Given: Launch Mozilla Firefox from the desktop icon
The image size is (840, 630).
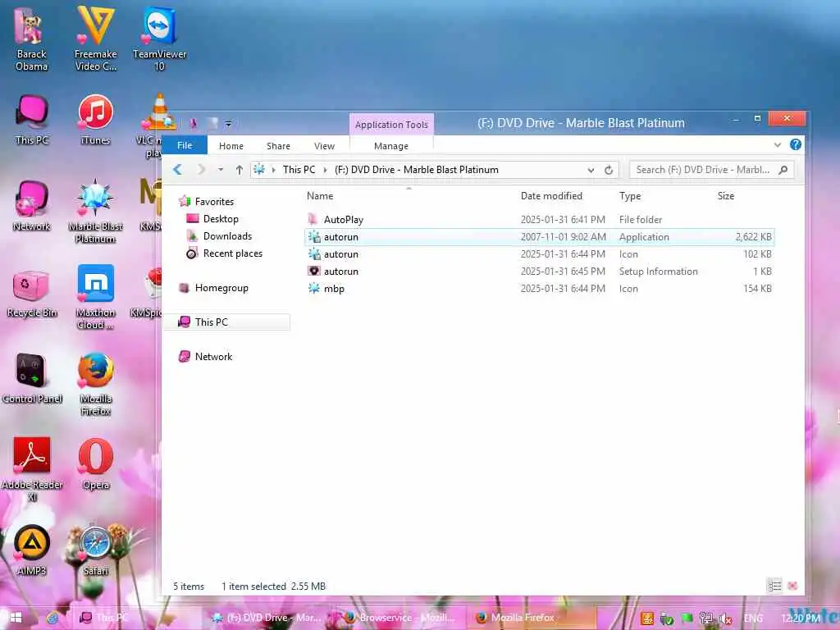Looking at the screenshot, I should click(x=95, y=384).
